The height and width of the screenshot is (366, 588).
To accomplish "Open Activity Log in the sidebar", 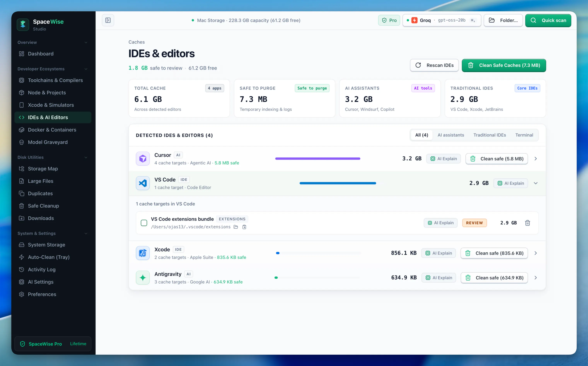I will (x=53, y=269).
